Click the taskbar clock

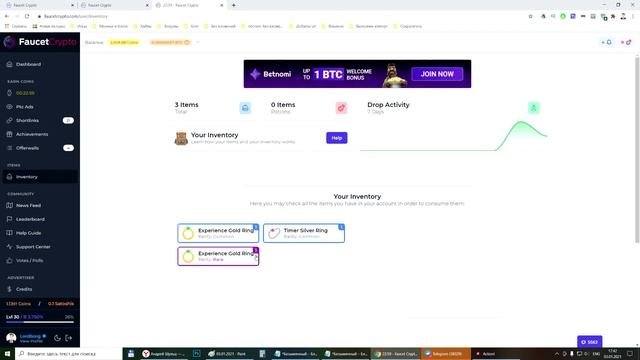point(612,353)
